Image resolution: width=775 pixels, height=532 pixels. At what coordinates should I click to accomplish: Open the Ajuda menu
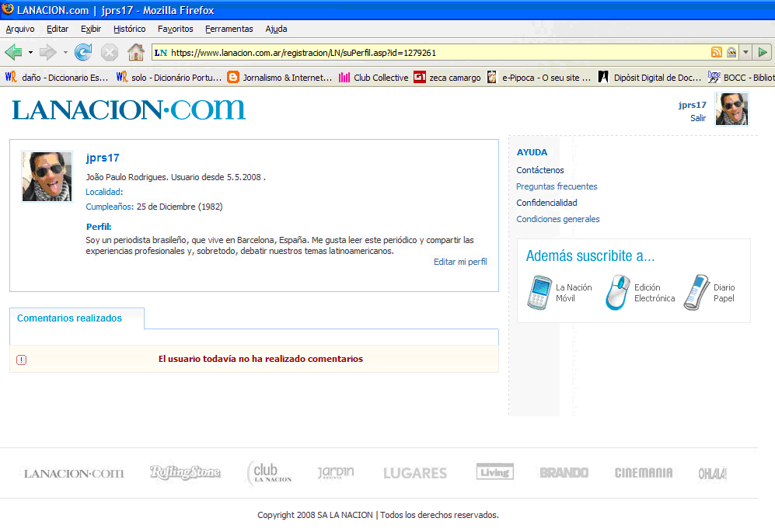276,29
